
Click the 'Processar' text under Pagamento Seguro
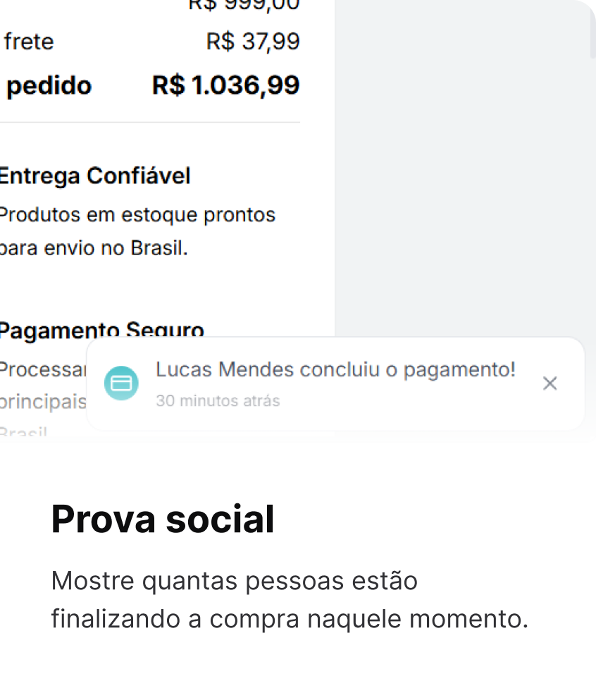(42, 369)
